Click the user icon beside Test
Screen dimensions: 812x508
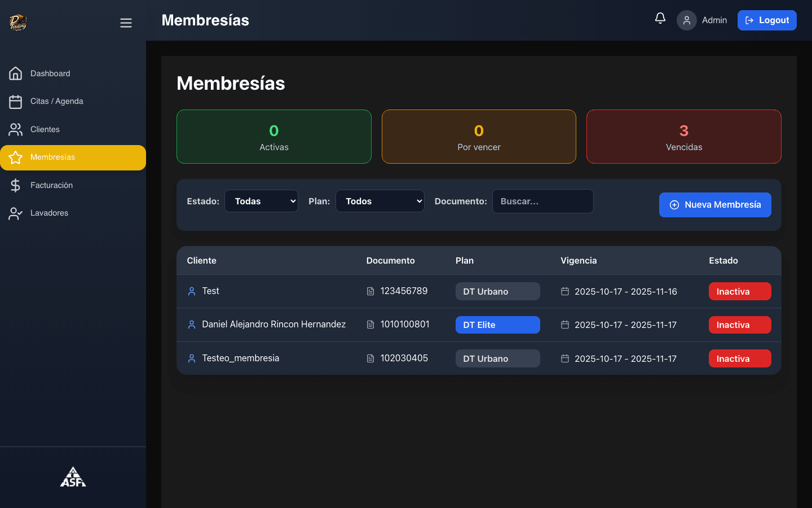click(192, 291)
